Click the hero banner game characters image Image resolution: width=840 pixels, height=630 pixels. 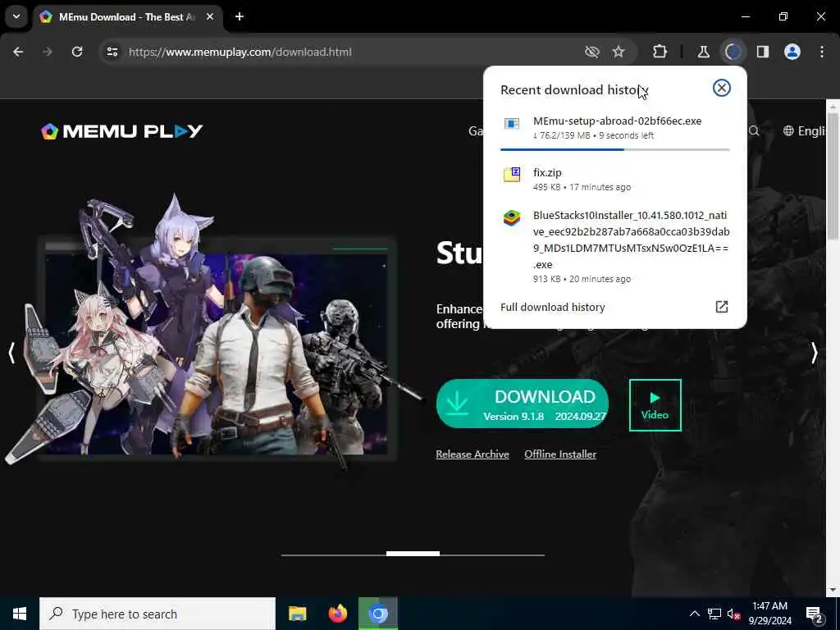[x=214, y=332]
